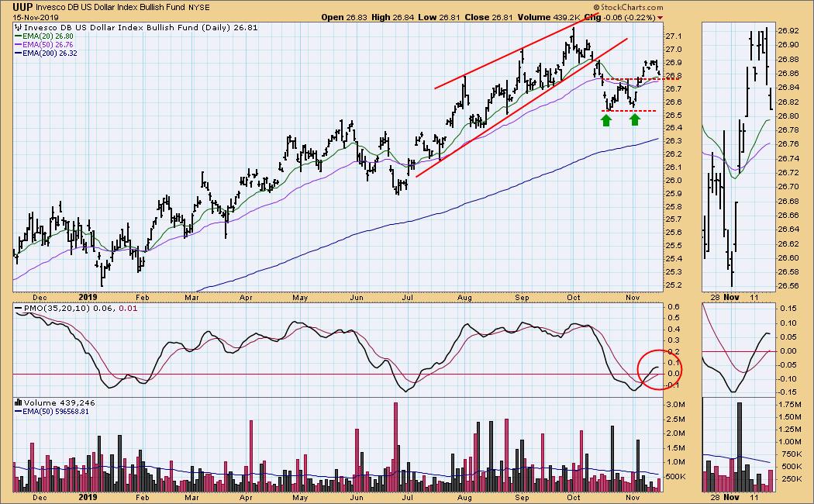Click the 15-Nov-2019 date label

tap(36, 17)
